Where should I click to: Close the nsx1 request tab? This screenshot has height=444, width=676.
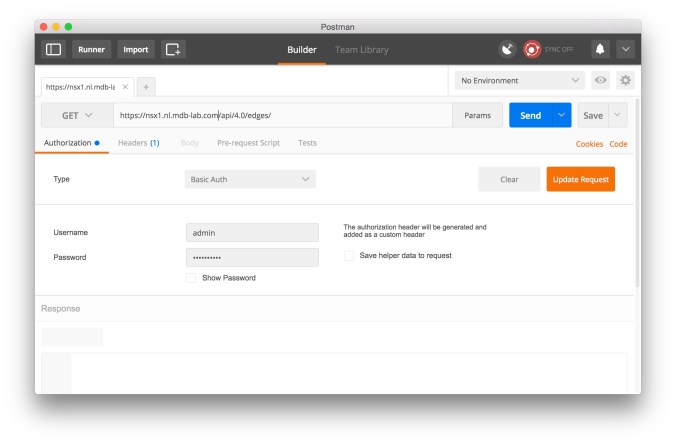(x=125, y=87)
